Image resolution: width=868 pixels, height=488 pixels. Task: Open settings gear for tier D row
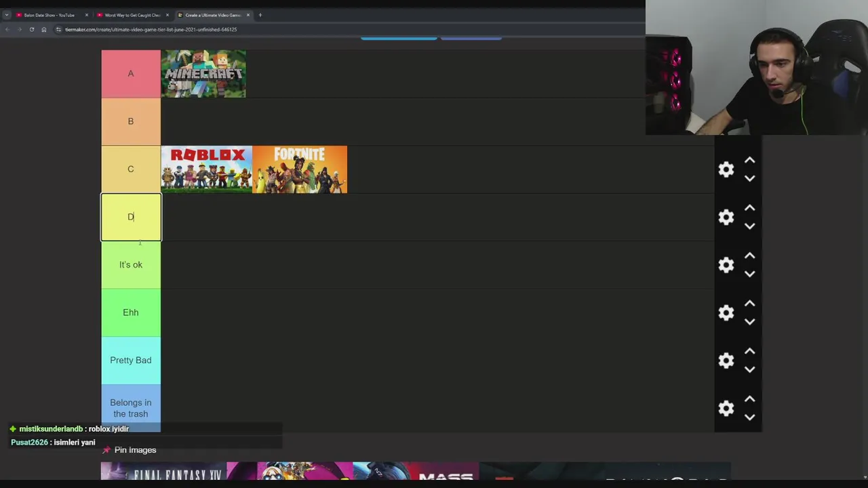tap(726, 217)
